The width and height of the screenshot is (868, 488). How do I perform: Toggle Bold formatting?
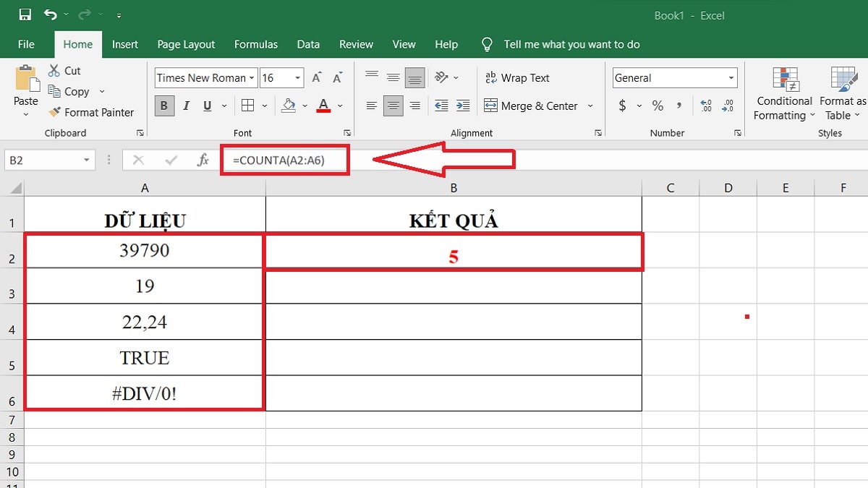point(164,106)
